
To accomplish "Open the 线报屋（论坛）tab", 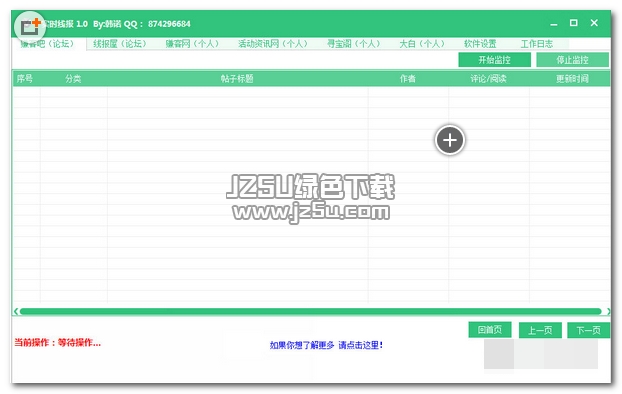I will pyautogui.click(x=120, y=44).
